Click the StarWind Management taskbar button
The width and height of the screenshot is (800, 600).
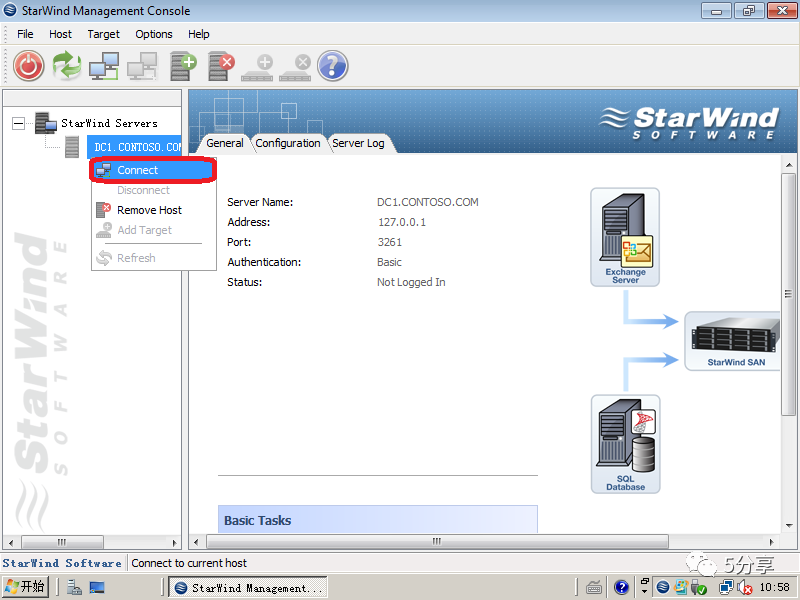(x=248, y=588)
